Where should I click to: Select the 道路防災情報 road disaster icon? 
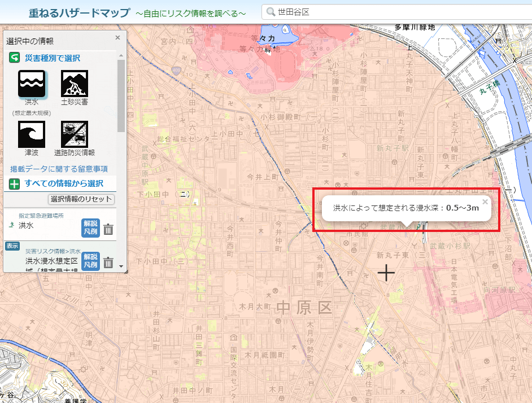[x=75, y=134]
